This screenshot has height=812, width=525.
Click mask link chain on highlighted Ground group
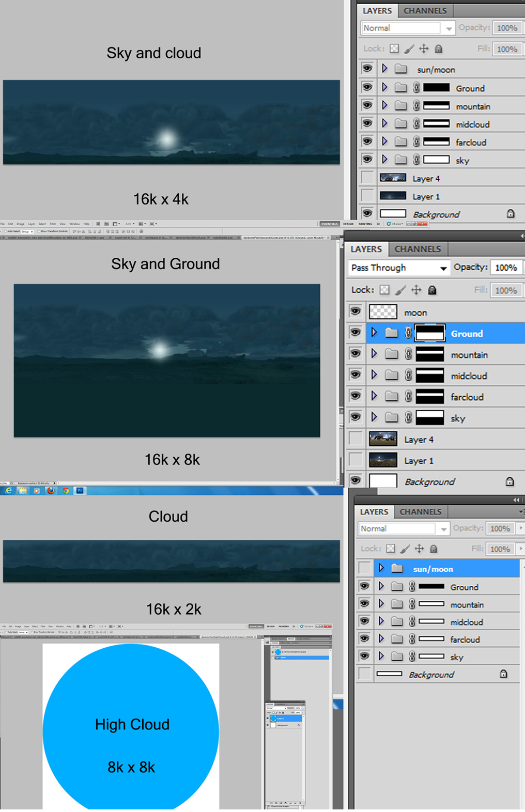click(408, 334)
